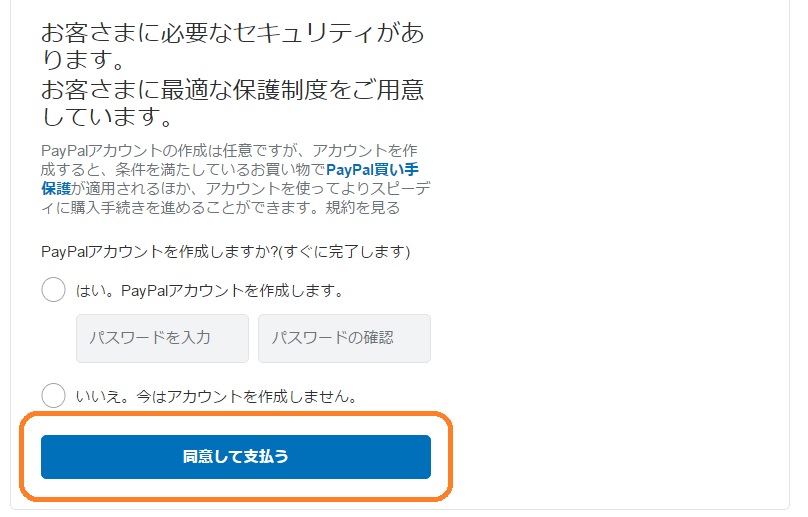Screen dimensions: 808x517
Task: Click the セキュリティ heading text
Action: click(305, 33)
